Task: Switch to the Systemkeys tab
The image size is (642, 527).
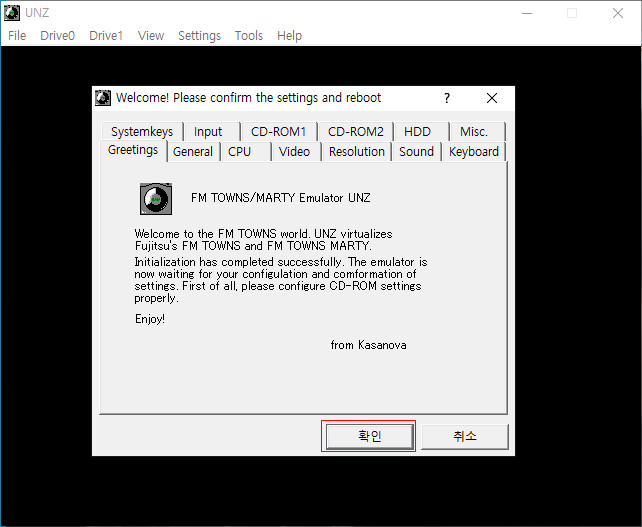Action: pos(142,131)
